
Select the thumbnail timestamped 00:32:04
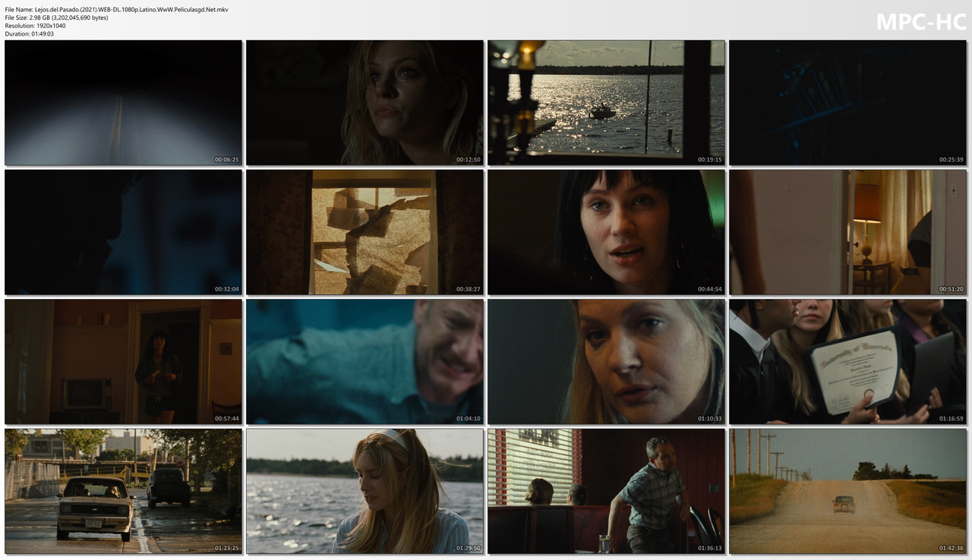tap(123, 232)
